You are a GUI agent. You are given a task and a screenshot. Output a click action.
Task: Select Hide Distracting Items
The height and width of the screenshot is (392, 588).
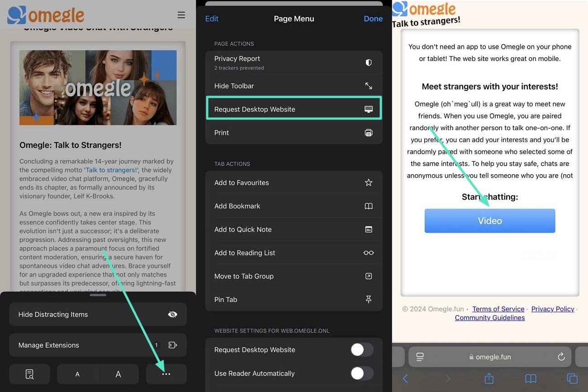98,314
